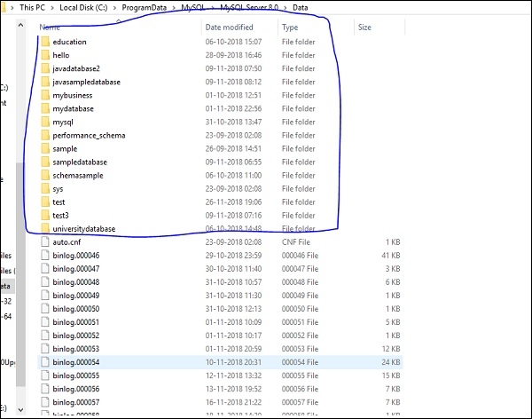Click the date 31-10-2018 13:47
This screenshot has height=419, width=532.
[233, 122]
